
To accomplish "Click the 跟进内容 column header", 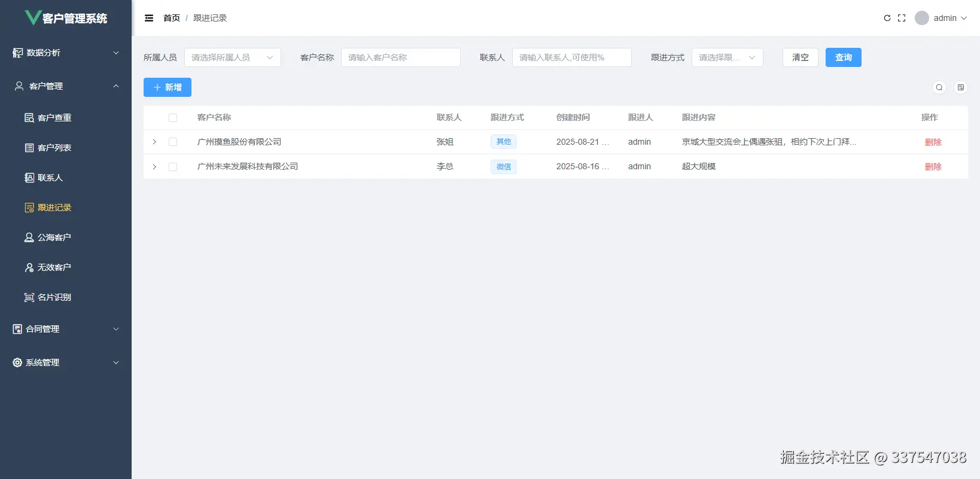I will 699,118.
